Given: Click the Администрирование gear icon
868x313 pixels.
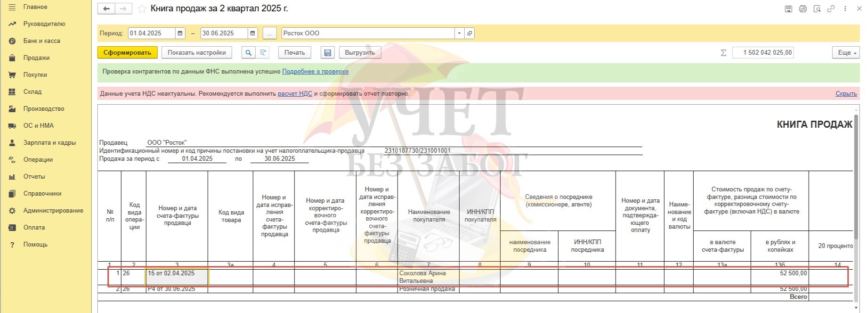Looking at the screenshot, I should coord(12,211).
